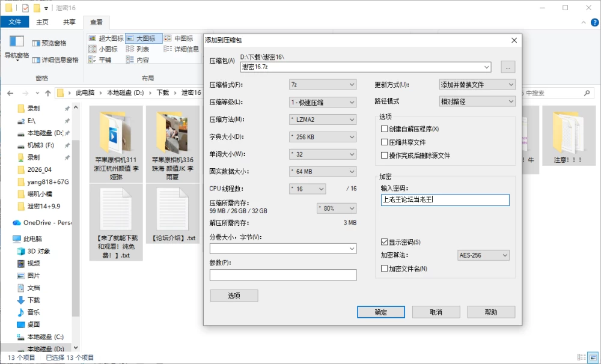601x364 pixels.
Task: Click the search magnifier icon
Action: [587, 93]
